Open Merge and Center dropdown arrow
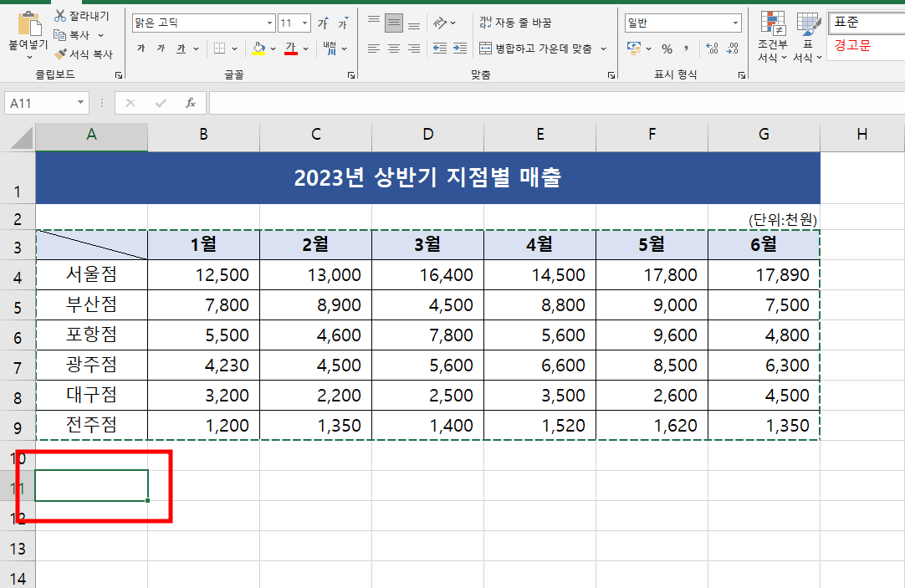The height and width of the screenshot is (588, 905). [604, 49]
